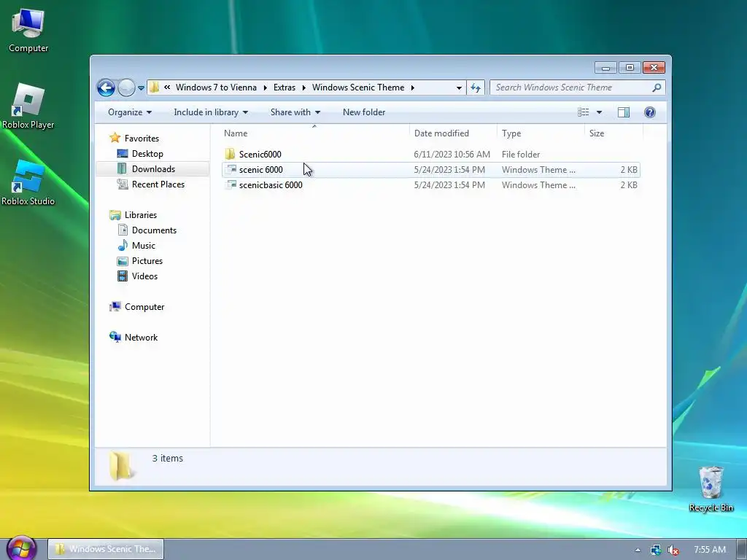Image resolution: width=747 pixels, height=560 pixels.
Task: Open Computer in navigation pane
Action: tap(144, 307)
